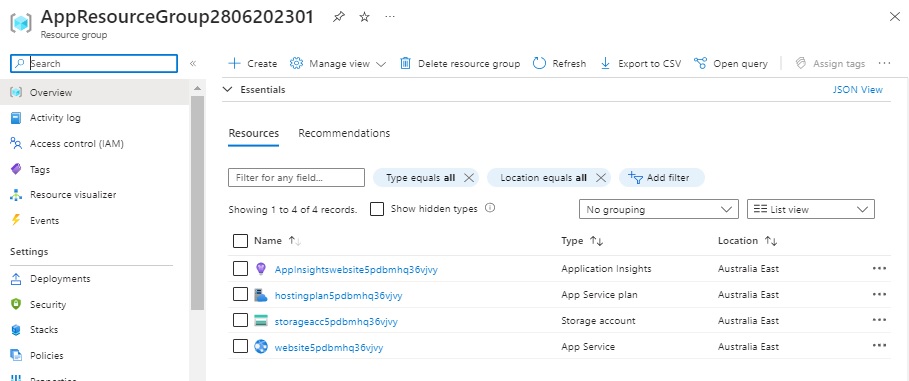The image size is (909, 381).
Task: Click the Application Insights lightbulb icon
Action: tap(260, 268)
